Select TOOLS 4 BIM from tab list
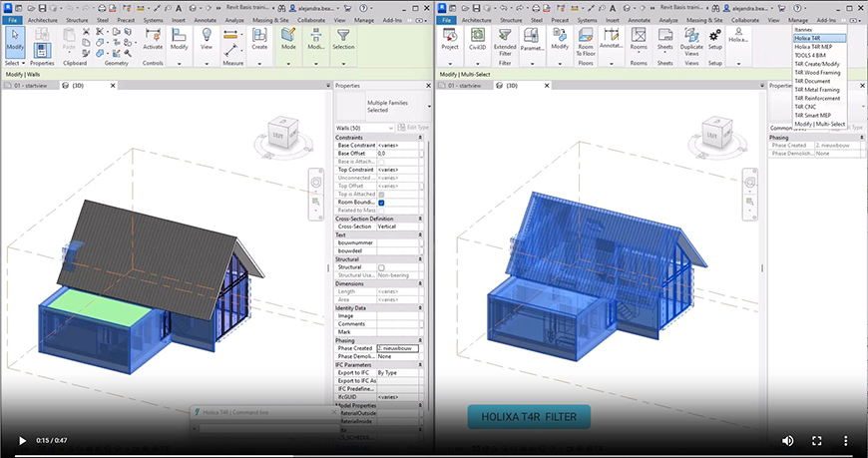 tap(810, 56)
